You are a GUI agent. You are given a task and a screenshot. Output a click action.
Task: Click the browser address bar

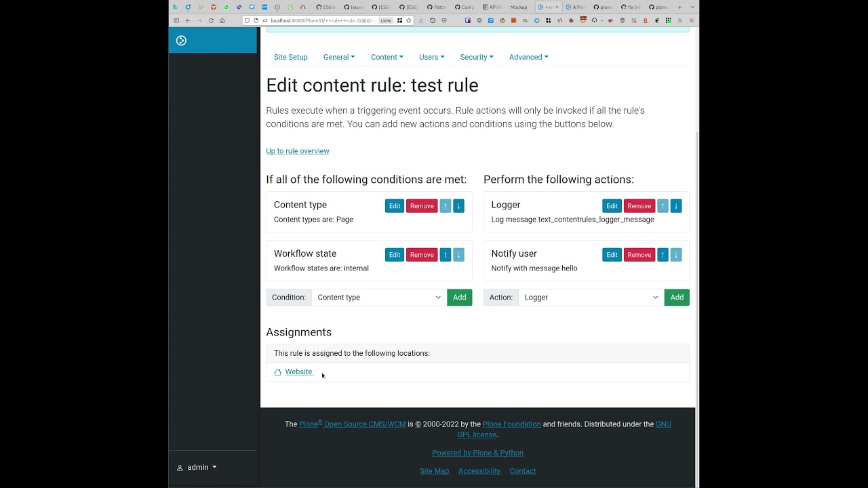(x=319, y=21)
